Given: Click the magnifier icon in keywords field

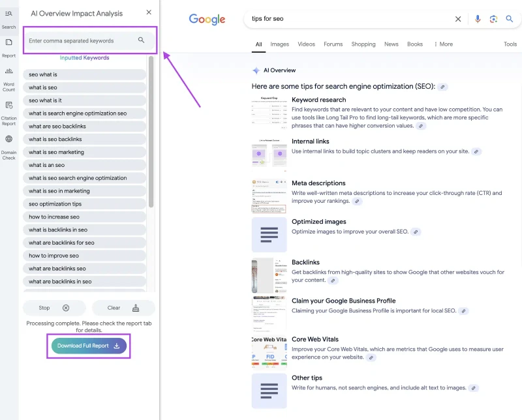Looking at the screenshot, I should [141, 40].
